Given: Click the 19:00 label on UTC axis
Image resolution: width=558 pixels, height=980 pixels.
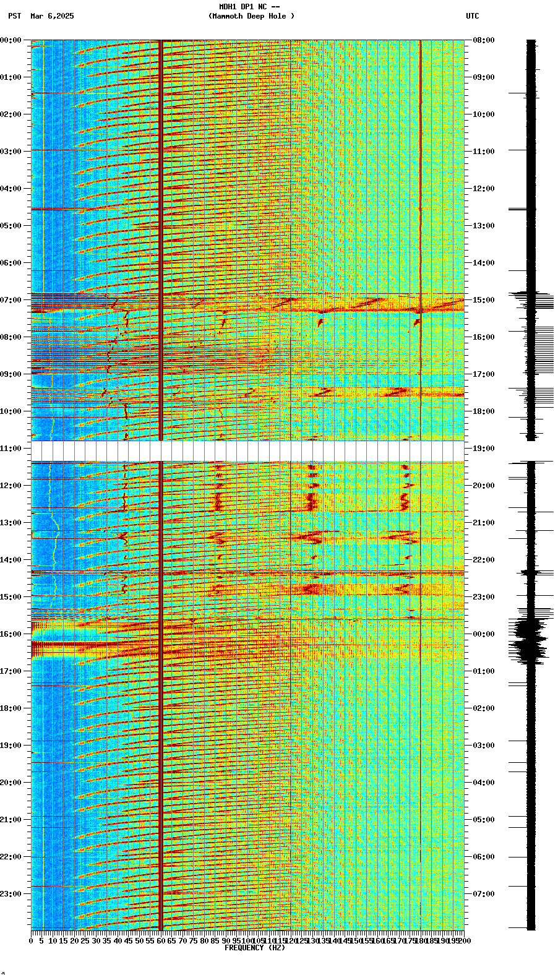Looking at the screenshot, I should point(484,449).
